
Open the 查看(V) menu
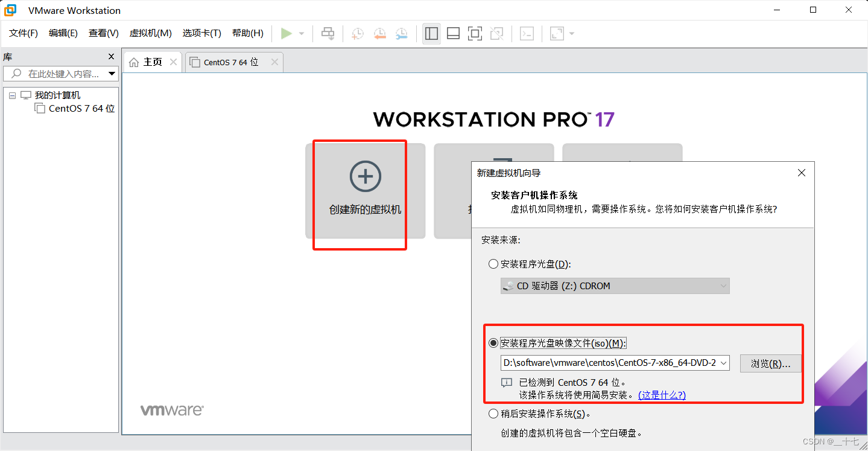[x=104, y=33]
